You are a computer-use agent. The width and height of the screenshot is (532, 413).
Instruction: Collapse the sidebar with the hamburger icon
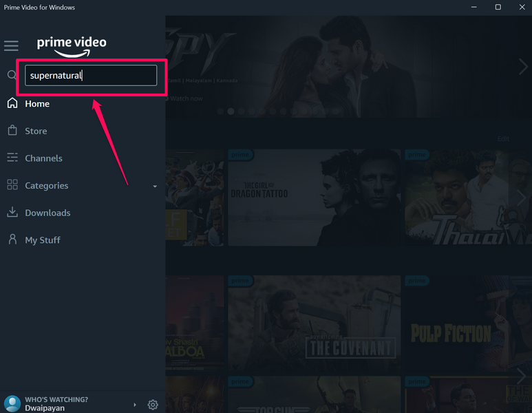click(11, 45)
